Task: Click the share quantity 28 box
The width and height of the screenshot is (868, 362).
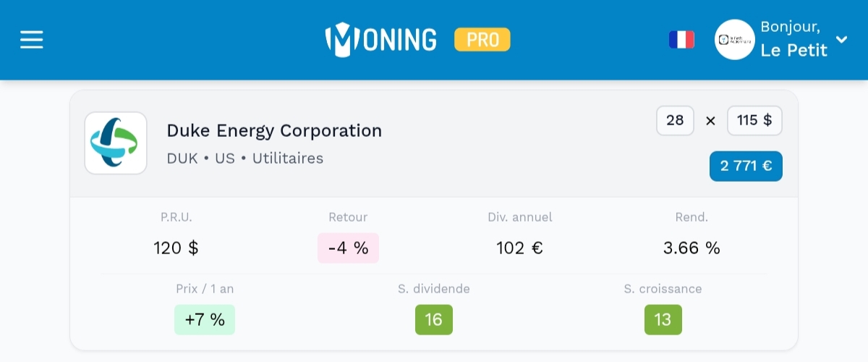Action: (675, 121)
